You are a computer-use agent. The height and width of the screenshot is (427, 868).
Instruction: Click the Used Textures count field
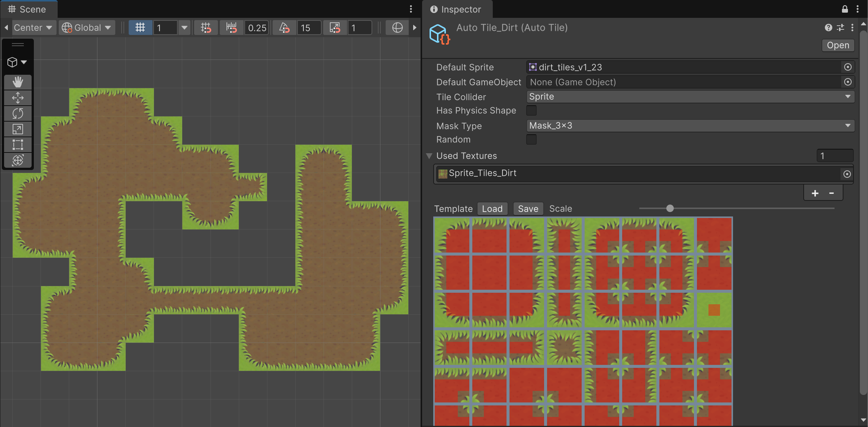click(835, 156)
